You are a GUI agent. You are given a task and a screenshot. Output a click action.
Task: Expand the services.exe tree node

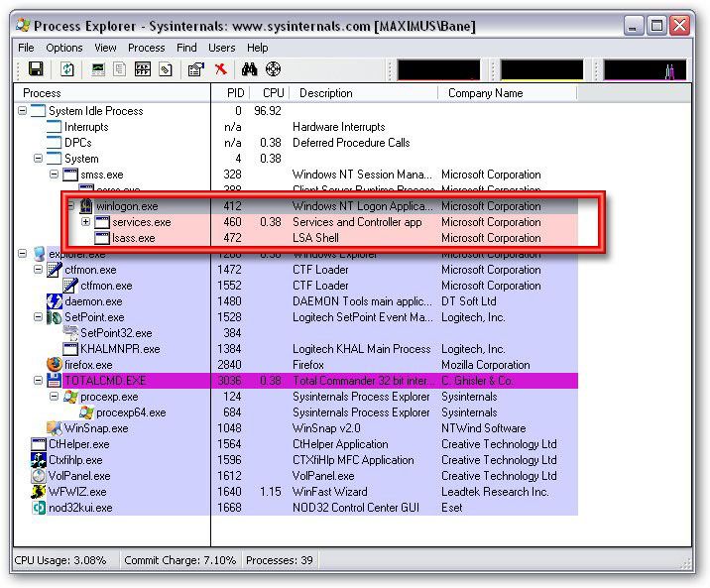85,222
